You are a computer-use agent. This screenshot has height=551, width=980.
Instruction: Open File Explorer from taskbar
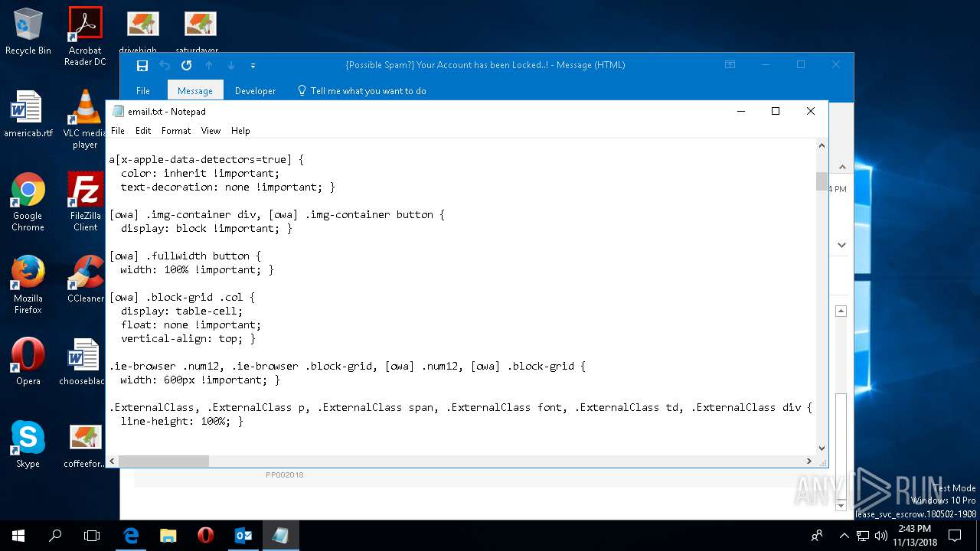[168, 536]
